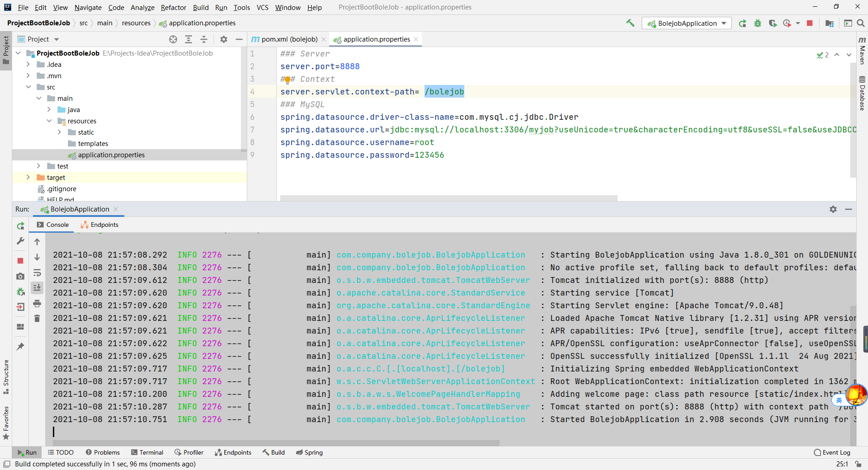The height and width of the screenshot is (470, 868).
Task: Open wrench settings in Run panel
Action: pos(20,241)
